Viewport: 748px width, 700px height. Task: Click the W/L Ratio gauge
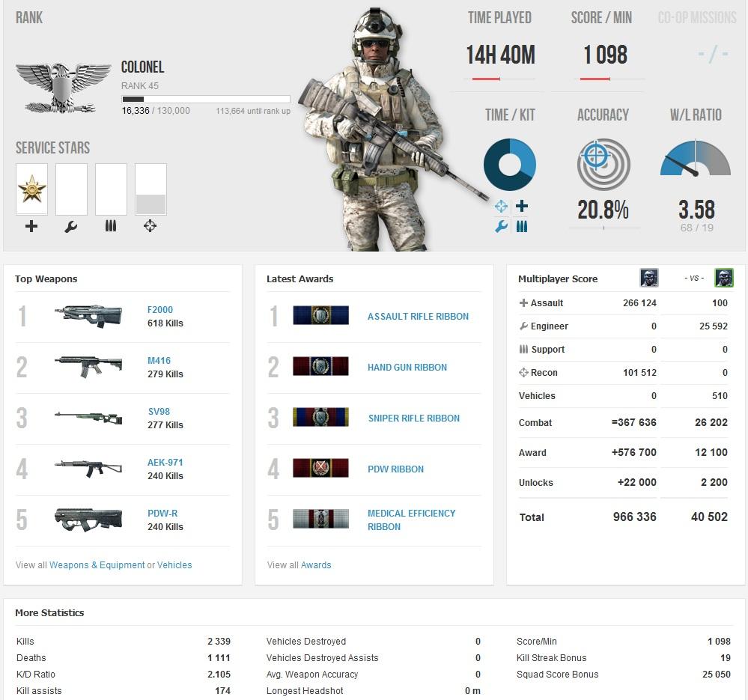point(696,158)
